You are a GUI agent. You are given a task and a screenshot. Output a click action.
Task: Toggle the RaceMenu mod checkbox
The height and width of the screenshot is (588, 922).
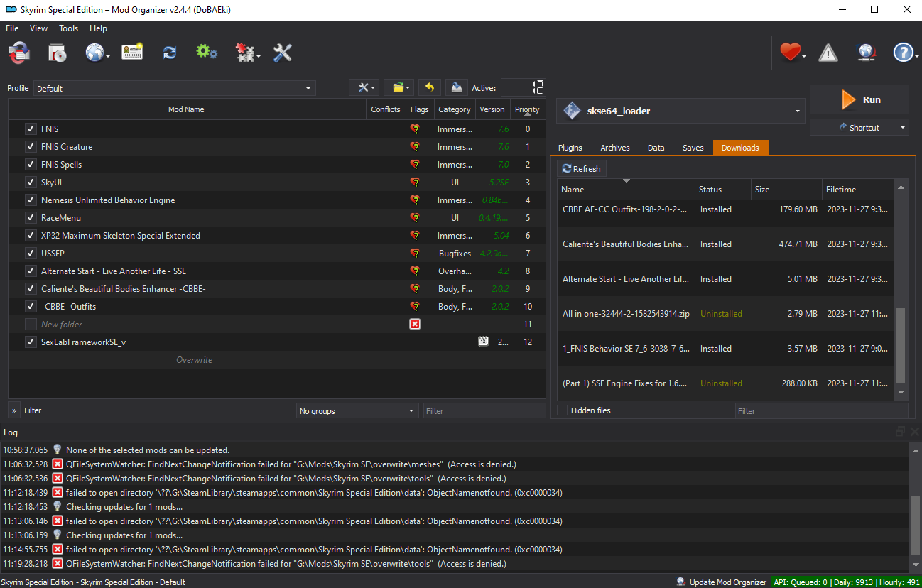click(x=31, y=218)
